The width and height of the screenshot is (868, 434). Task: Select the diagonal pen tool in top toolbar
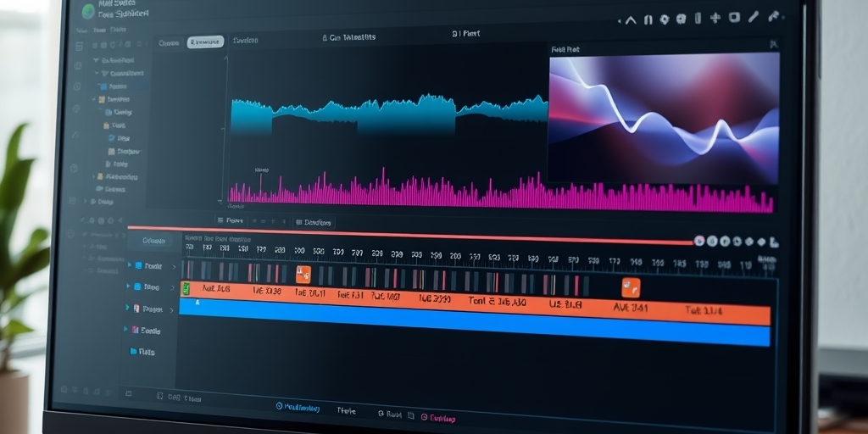click(x=754, y=17)
